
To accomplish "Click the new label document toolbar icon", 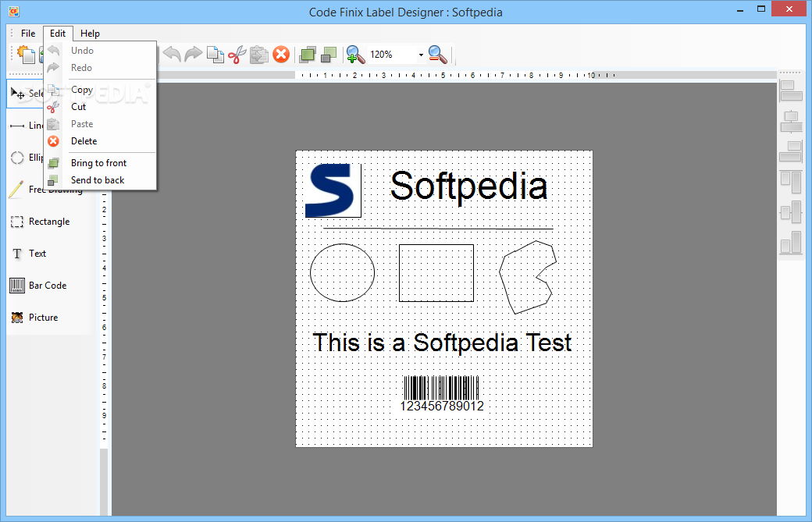I will click(25, 55).
